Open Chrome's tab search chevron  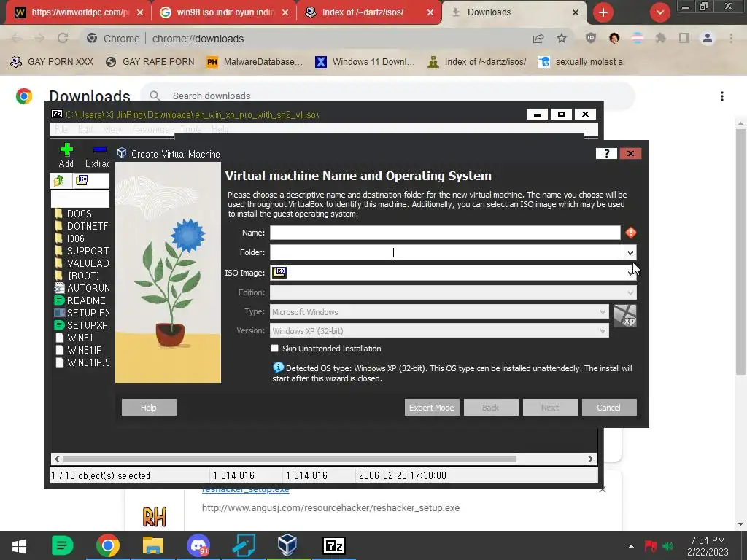coord(659,12)
